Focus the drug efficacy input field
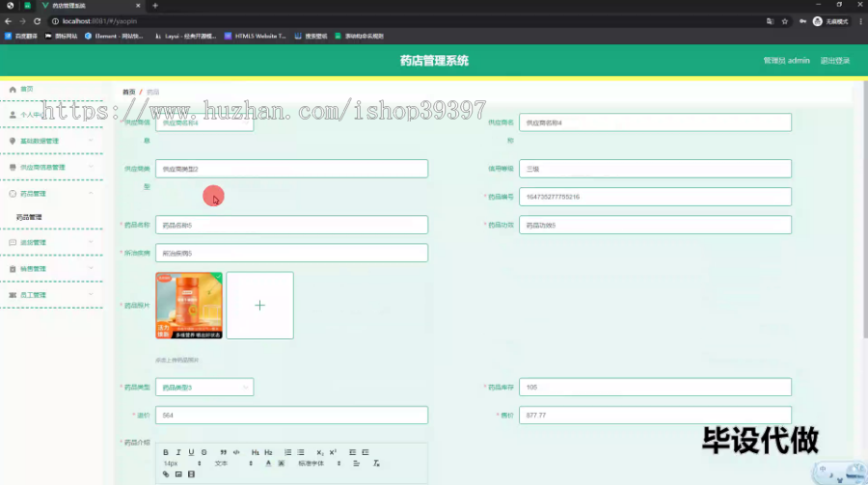This screenshot has height=485, width=868. (656, 225)
